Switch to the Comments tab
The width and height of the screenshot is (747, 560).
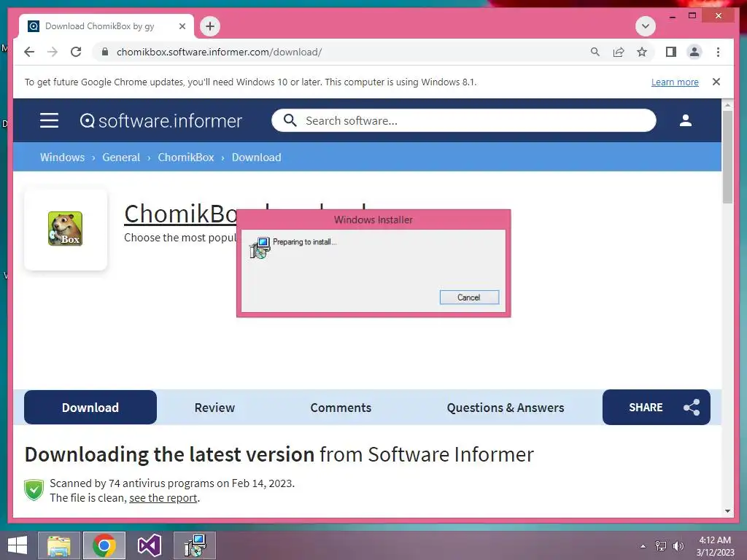[341, 408]
